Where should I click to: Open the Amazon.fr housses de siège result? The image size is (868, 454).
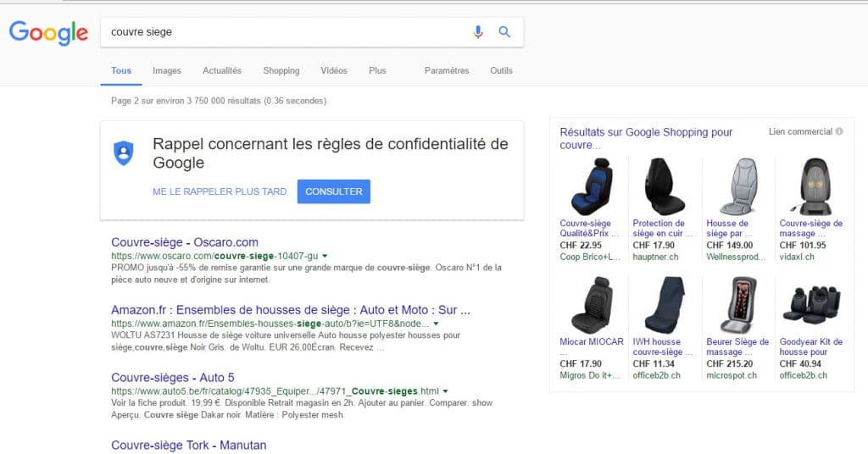coord(291,310)
